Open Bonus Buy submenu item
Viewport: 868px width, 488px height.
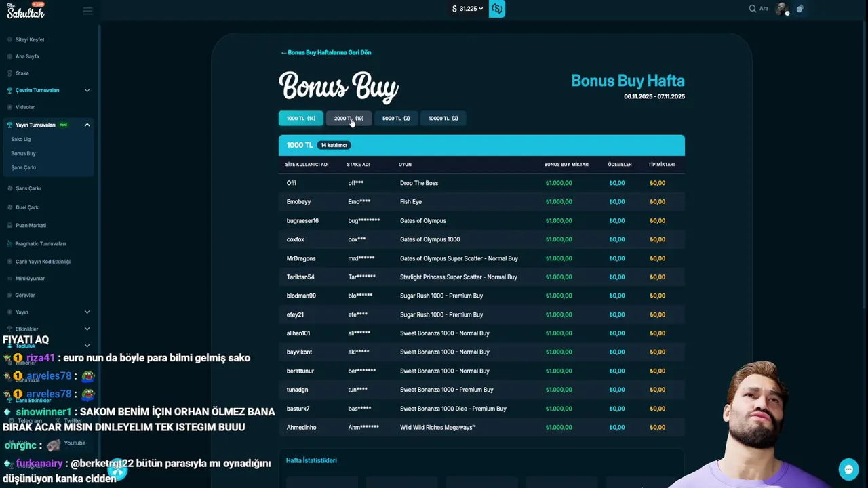point(23,153)
